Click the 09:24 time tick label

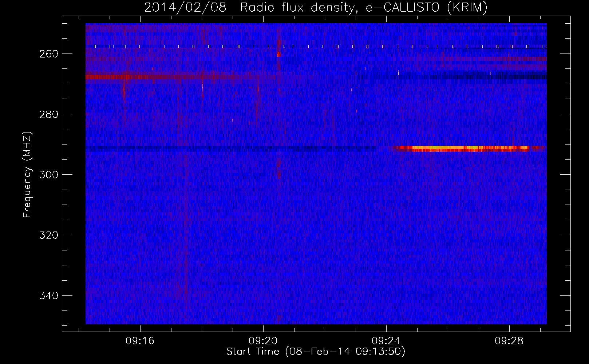(x=386, y=341)
